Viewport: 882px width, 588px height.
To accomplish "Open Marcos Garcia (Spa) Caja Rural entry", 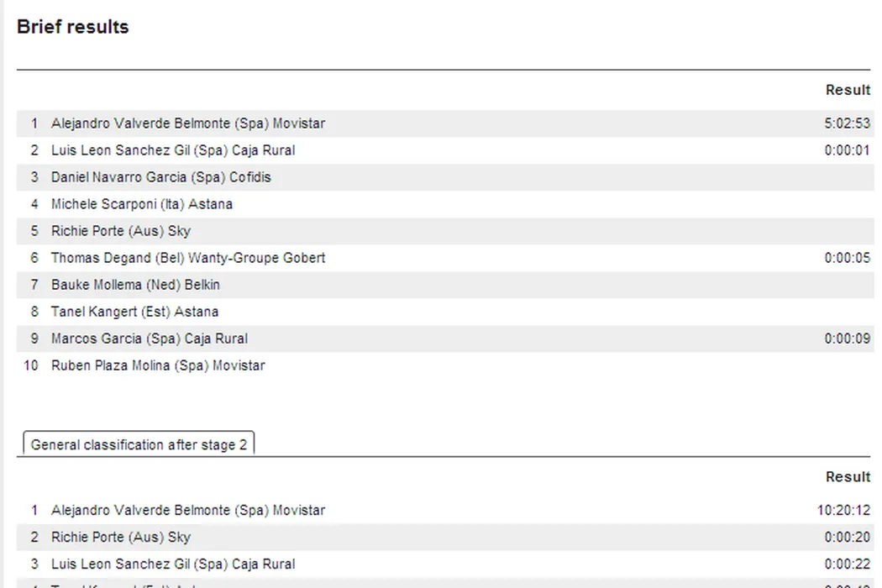I will 149,339.
